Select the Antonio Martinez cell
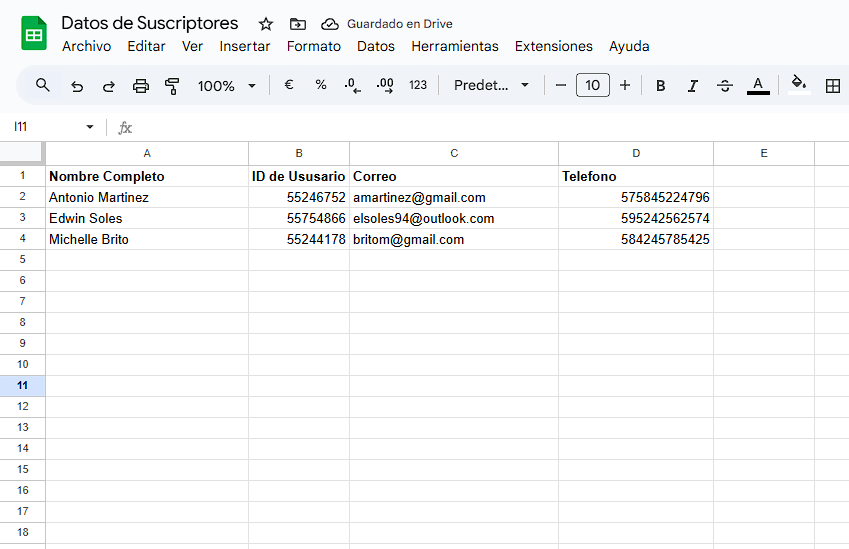Image resolution: width=849 pixels, height=549 pixels. tap(147, 198)
